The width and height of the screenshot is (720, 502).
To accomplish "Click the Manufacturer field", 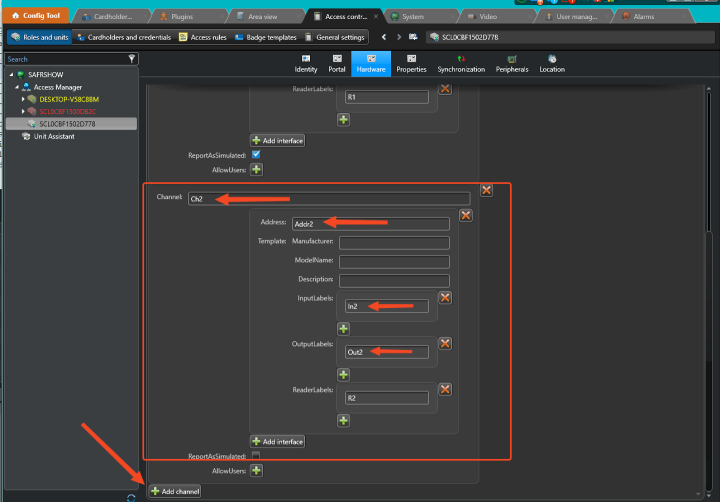I will tap(394, 243).
